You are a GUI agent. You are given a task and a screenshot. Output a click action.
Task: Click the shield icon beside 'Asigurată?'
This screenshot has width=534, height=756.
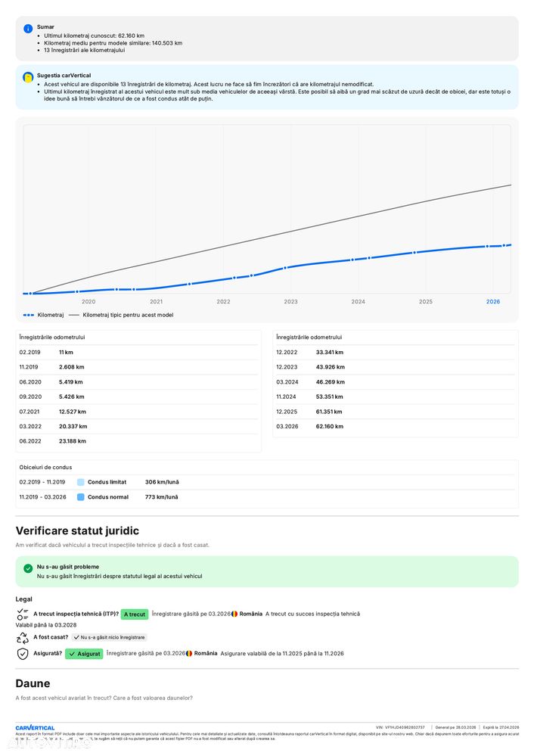(x=23, y=653)
